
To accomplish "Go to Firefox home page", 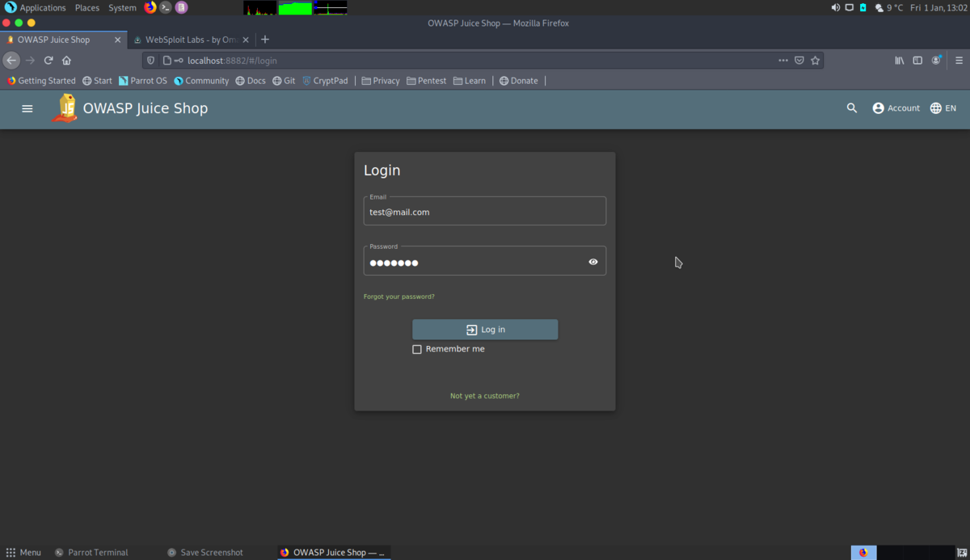I will click(x=66, y=61).
